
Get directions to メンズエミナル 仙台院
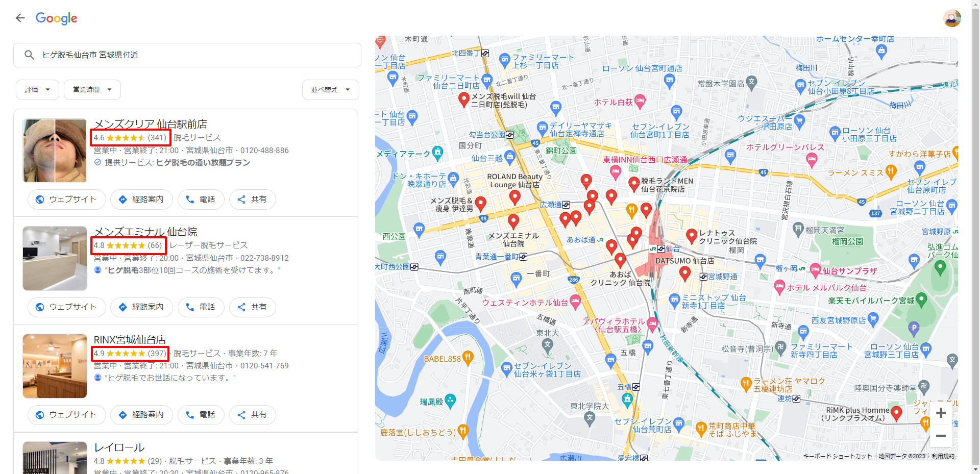[141, 307]
